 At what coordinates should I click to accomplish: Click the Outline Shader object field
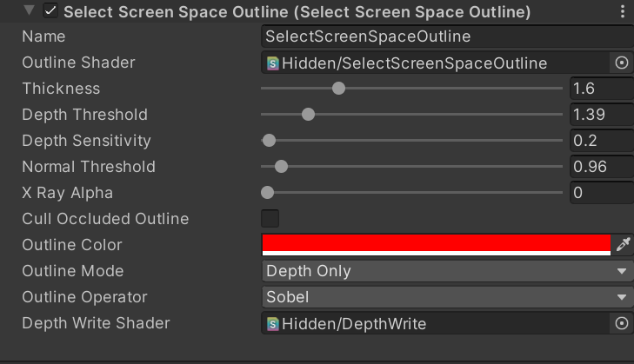pyautogui.click(x=435, y=63)
